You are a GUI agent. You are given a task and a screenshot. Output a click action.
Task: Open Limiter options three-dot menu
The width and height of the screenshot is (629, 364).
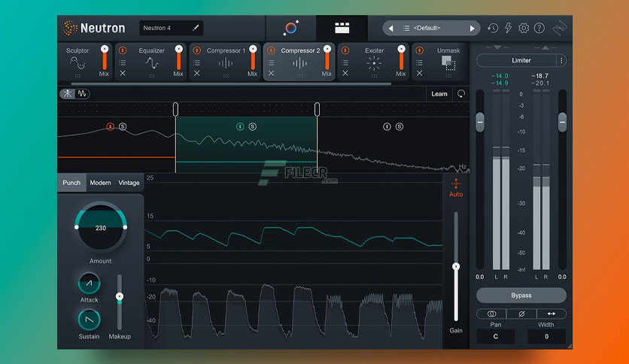click(561, 60)
